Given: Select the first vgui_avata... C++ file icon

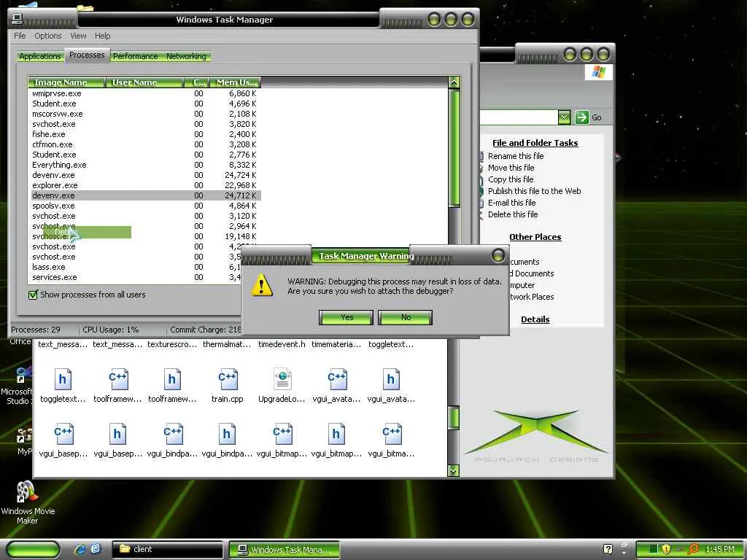Looking at the screenshot, I should tap(337, 379).
